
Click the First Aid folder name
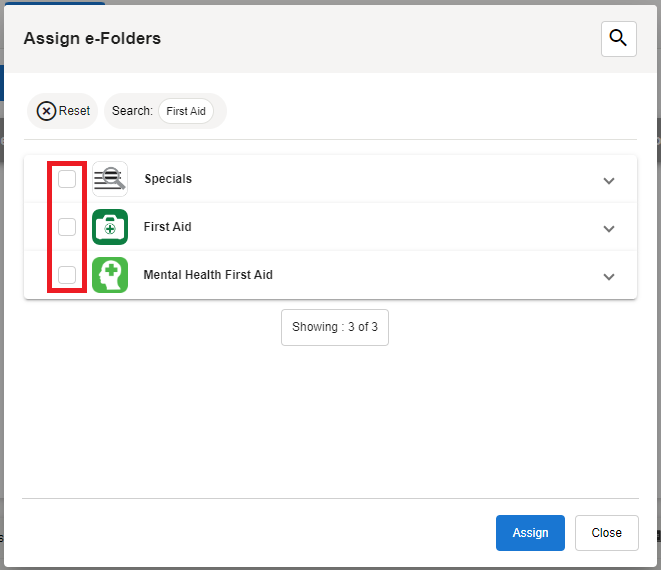click(167, 227)
